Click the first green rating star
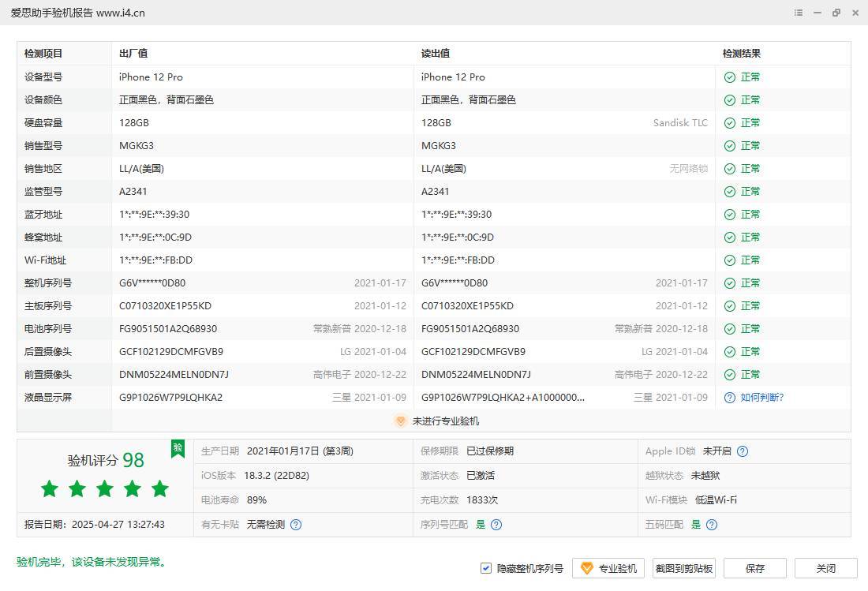 point(50,488)
